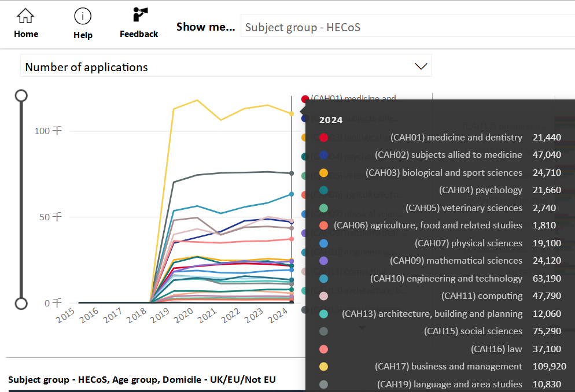Click the '100 千' y-axis label

coord(48,131)
